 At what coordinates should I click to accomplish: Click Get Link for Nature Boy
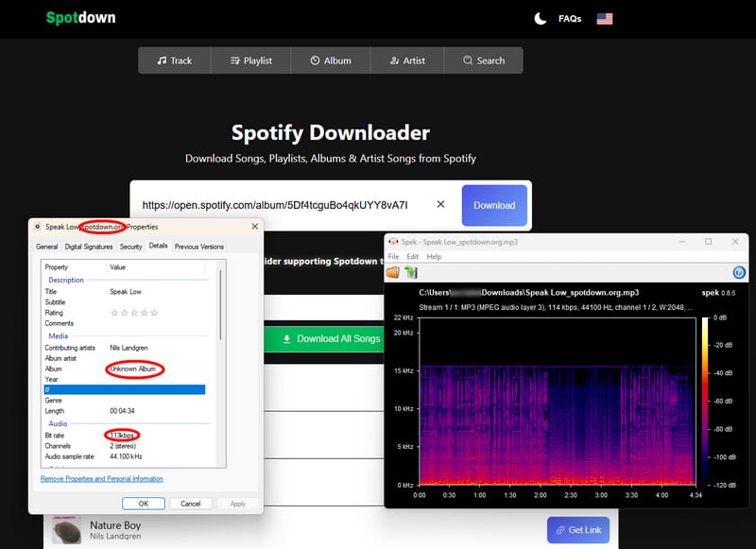(x=578, y=530)
